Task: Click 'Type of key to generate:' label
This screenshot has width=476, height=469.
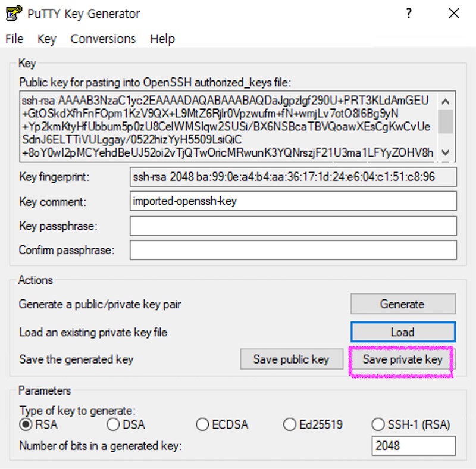Action: tap(77, 411)
